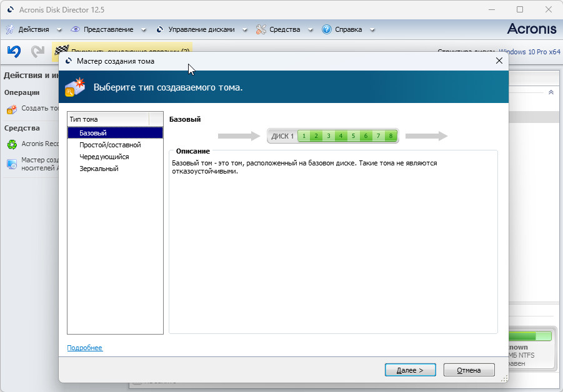Click the green Acronis Recovery Expert icon
This screenshot has height=392, width=563.
tap(12, 144)
